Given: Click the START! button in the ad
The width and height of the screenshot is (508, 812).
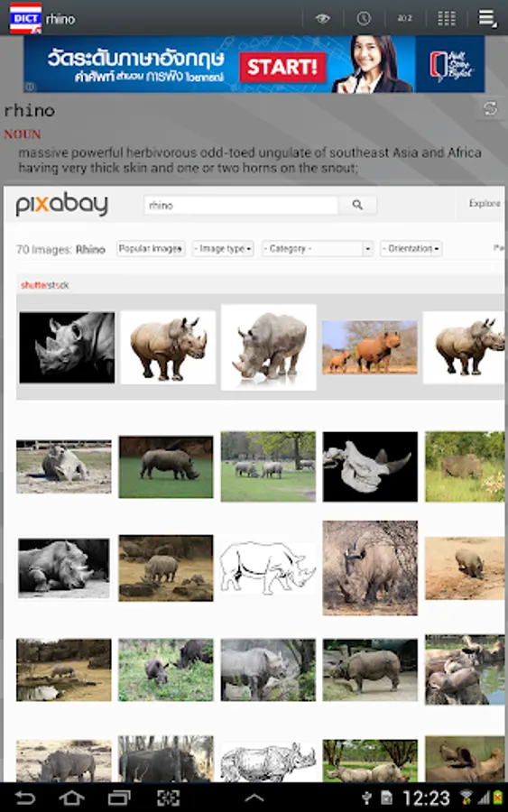Looking at the screenshot, I should 282,68.
